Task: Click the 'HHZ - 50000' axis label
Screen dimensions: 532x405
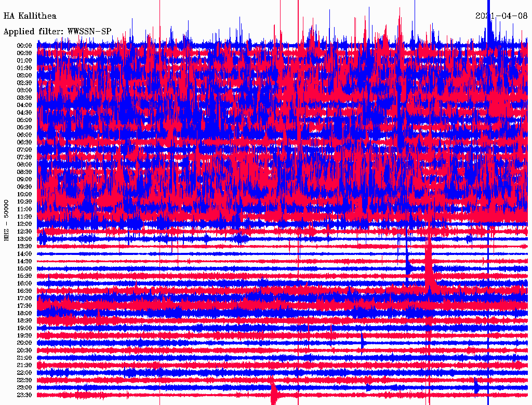Action: click(x=6, y=221)
